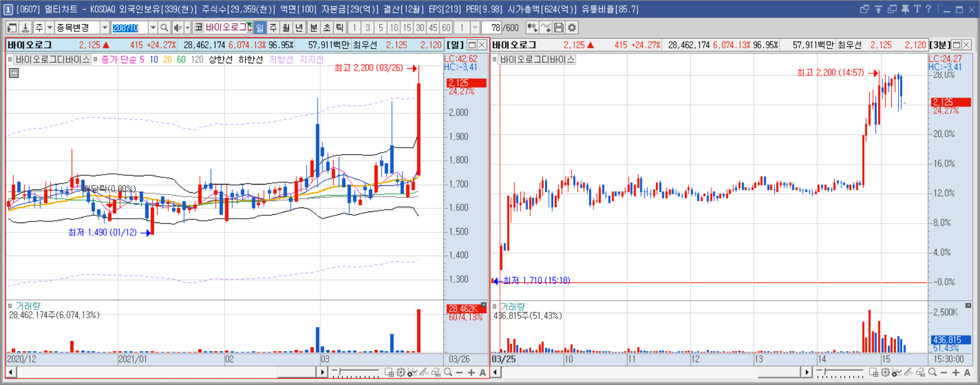Toggle 바이오로그디바이스 series checkbox in 3-minute chart
Image resolution: width=980 pixels, height=385 pixels.
[x=494, y=59]
